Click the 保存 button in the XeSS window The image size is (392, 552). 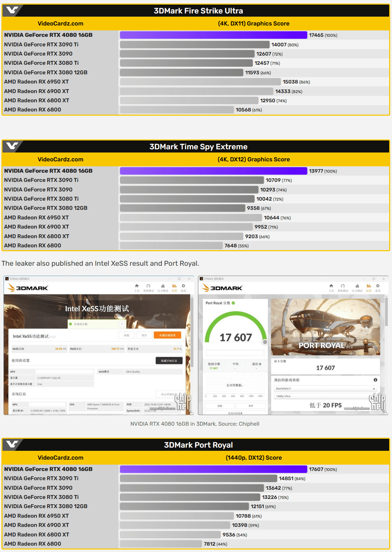144,335
